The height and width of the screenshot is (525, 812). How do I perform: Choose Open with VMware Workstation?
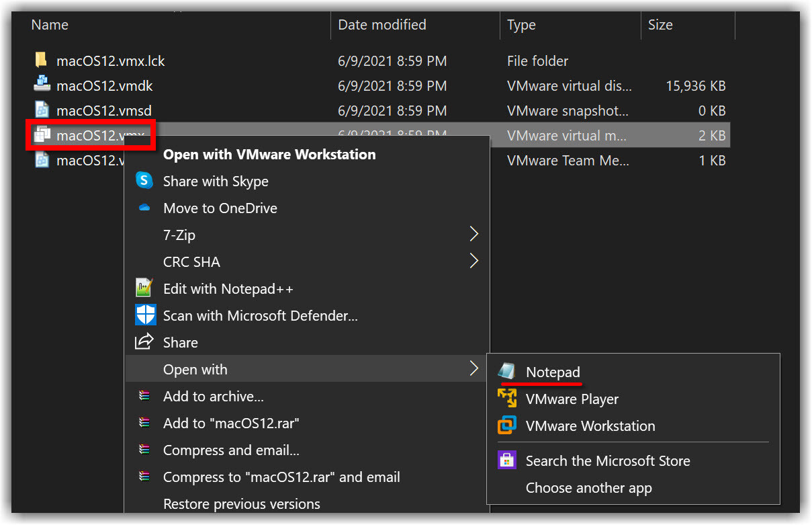pos(269,154)
